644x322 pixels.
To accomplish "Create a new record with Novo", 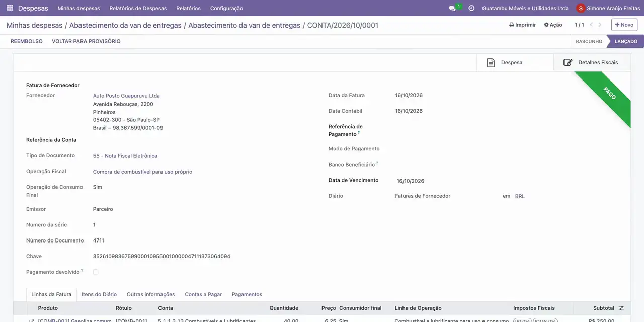I will tap(624, 25).
